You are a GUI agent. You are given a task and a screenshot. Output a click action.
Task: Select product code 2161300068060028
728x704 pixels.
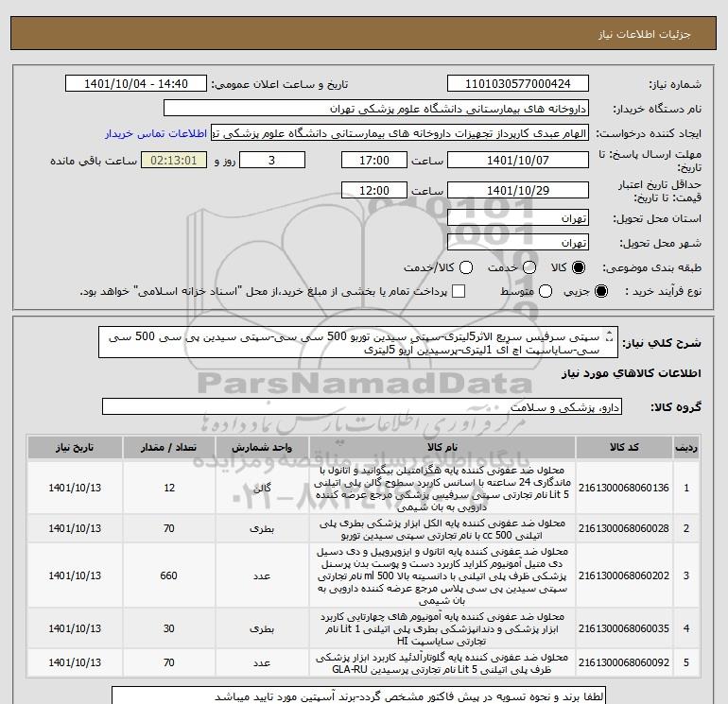(624, 528)
